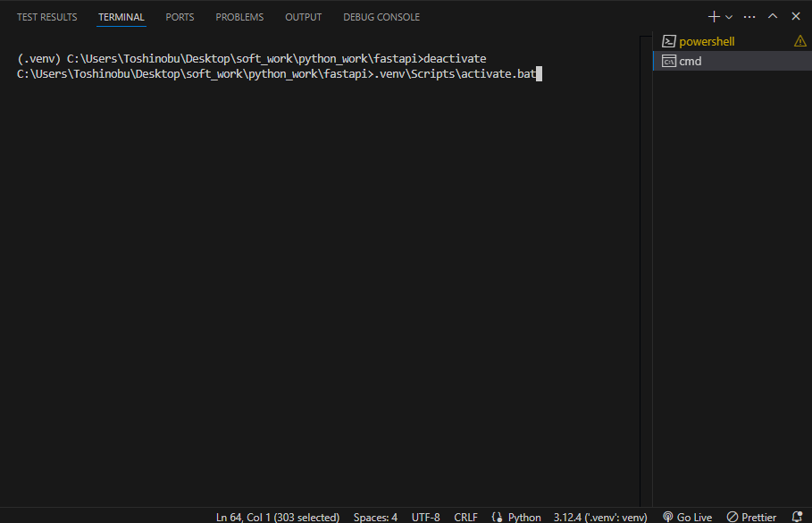Viewport: 812px width, 523px height.
Task: Switch to the PROBLEMS tab
Action: coord(239,16)
